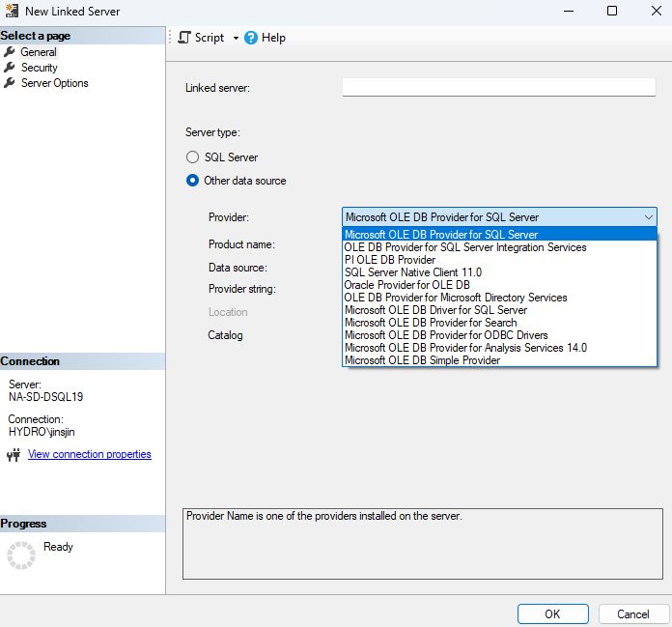672x627 pixels.
Task: Choose Microsoft OLE DB Provider for ODBC Drivers
Action: 499,335
